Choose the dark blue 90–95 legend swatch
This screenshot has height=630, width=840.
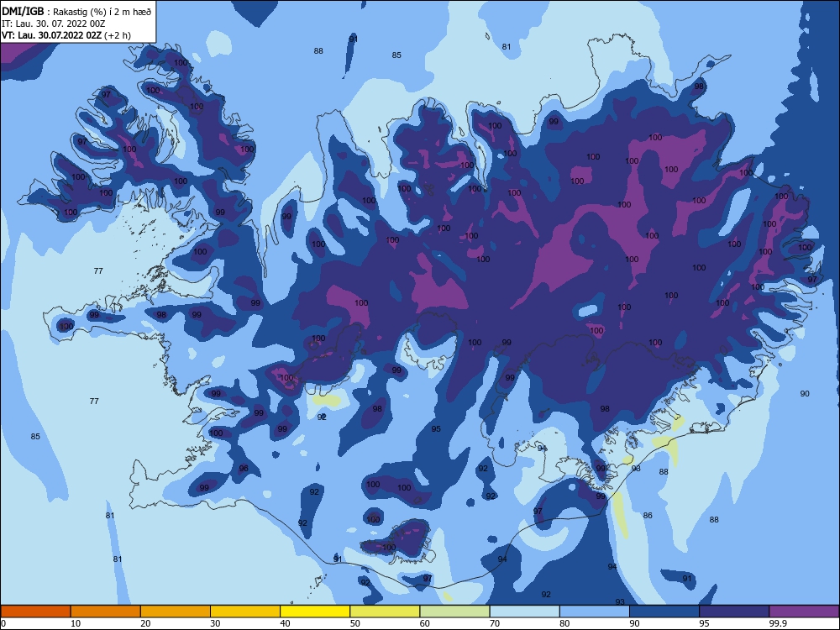pyautogui.click(x=664, y=612)
